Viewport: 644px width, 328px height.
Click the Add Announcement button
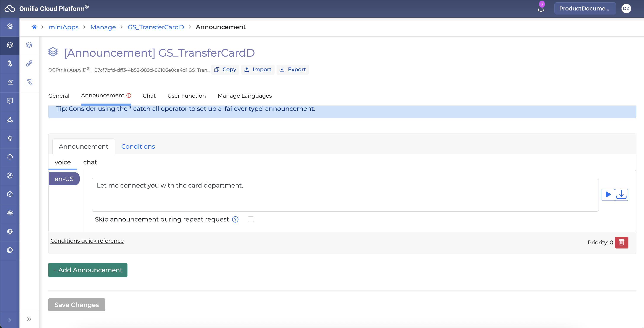click(x=88, y=270)
